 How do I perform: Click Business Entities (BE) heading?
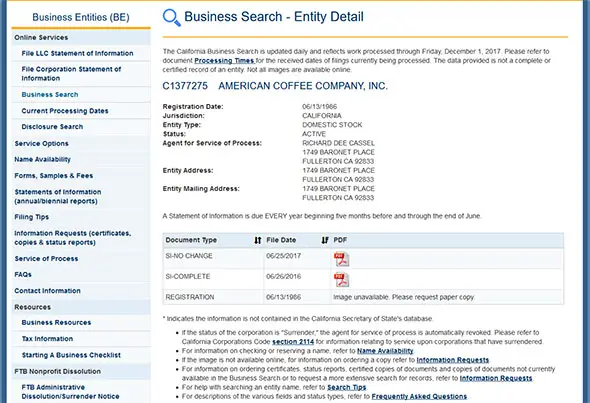tap(81, 17)
